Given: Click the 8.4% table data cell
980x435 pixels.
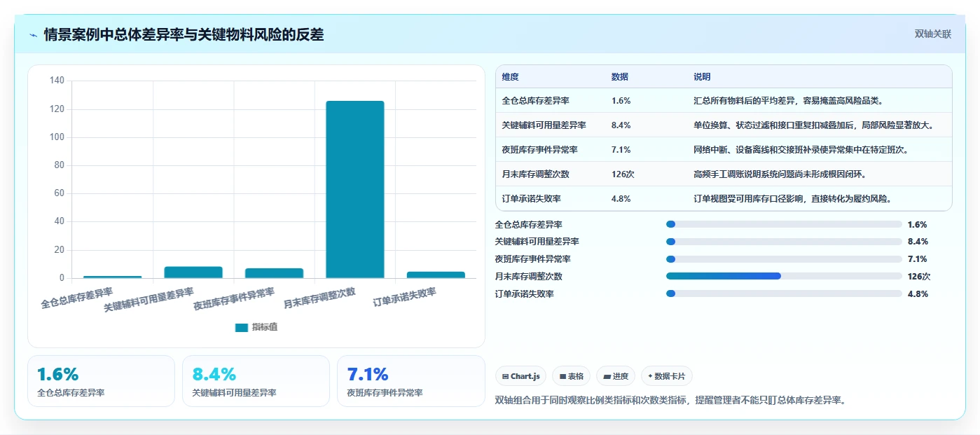Looking at the screenshot, I should 621,125.
